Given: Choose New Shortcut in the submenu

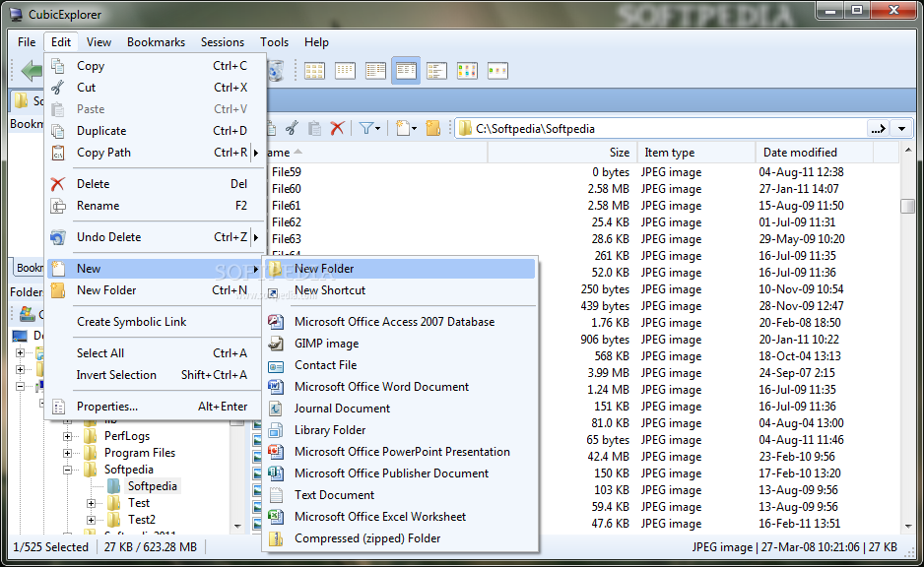Looking at the screenshot, I should point(400,290).
